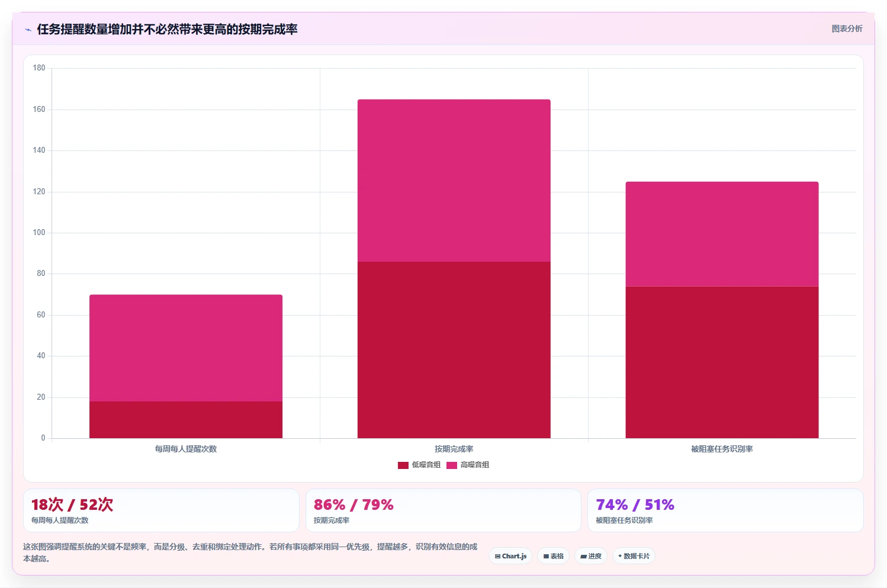
Task: Select the 进度 tag chip
Action: click(591, 556)
